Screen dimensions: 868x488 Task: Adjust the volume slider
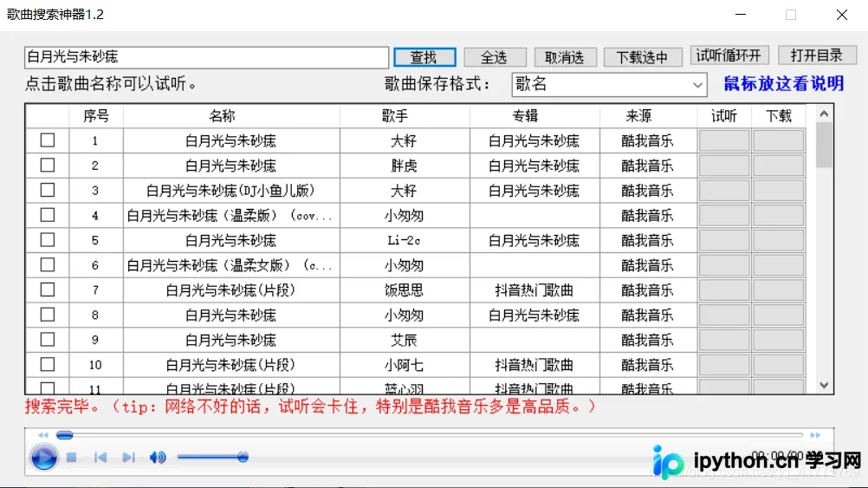(x=212, y=458)
